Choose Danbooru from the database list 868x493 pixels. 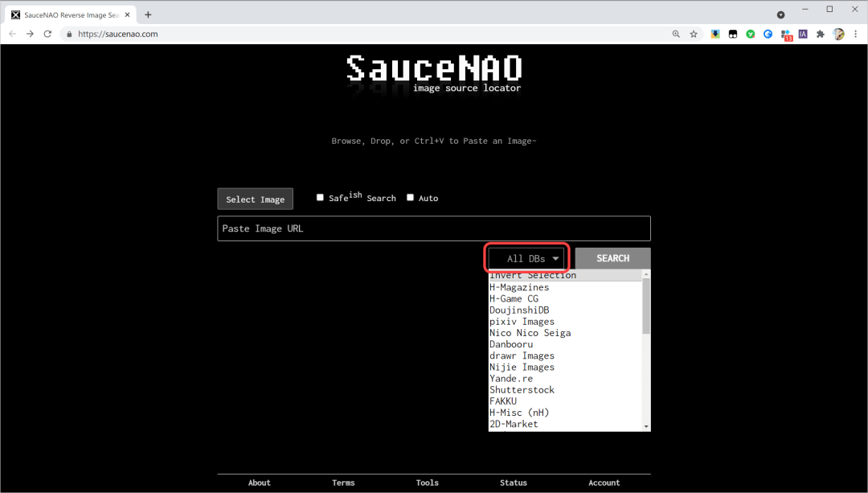click(565, 344)
